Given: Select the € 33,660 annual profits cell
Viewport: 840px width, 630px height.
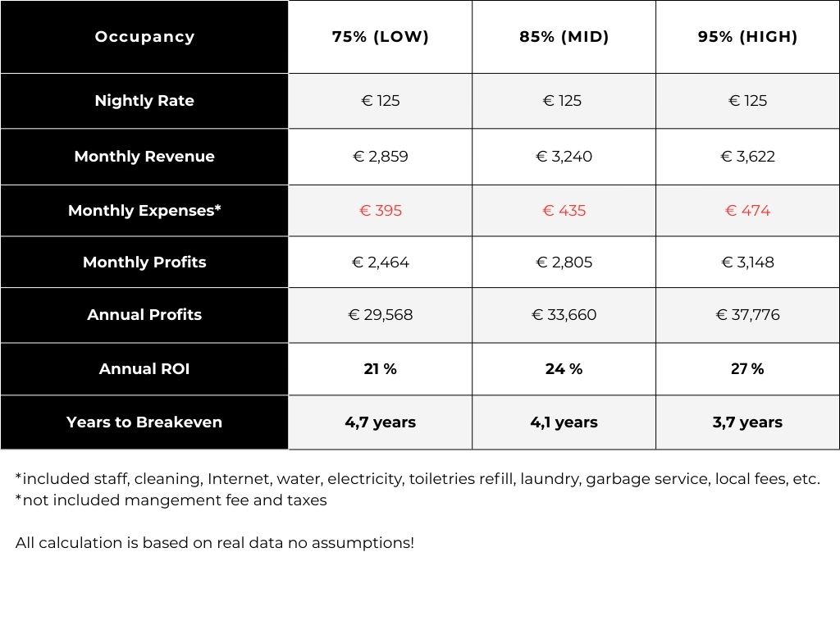Looking at the screenshot, I should tap(564, 315).
